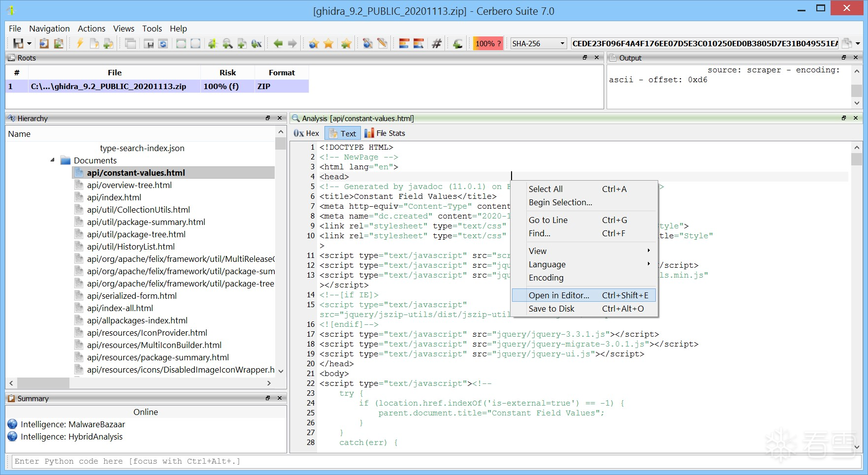Click the 100% risk color indicator
This screenshot has width=868, height=475.
point(487,44)
